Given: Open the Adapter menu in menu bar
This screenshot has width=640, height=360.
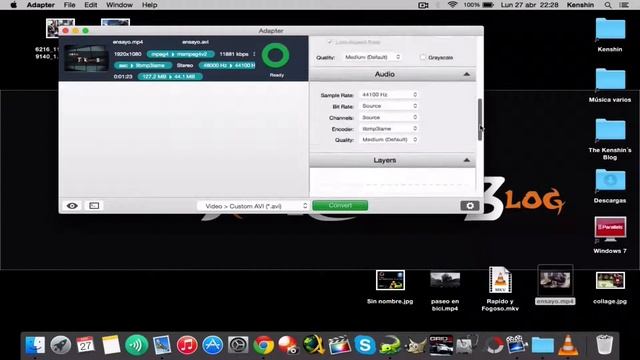Looking at the screenshot, I should tap(40, 5).
